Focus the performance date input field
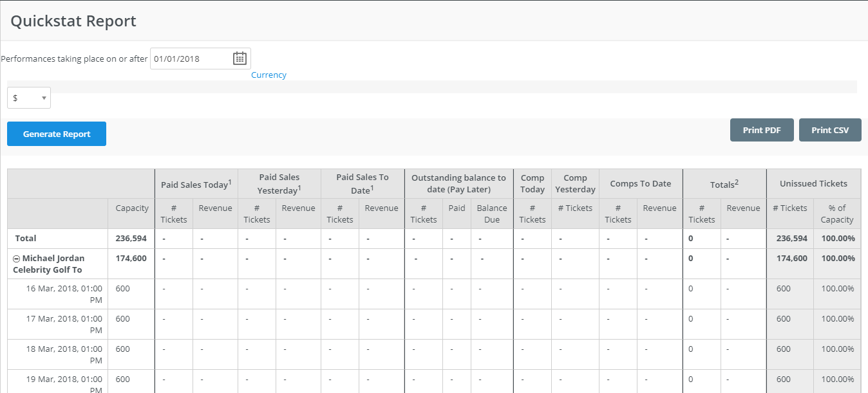 tap(191, 59)
